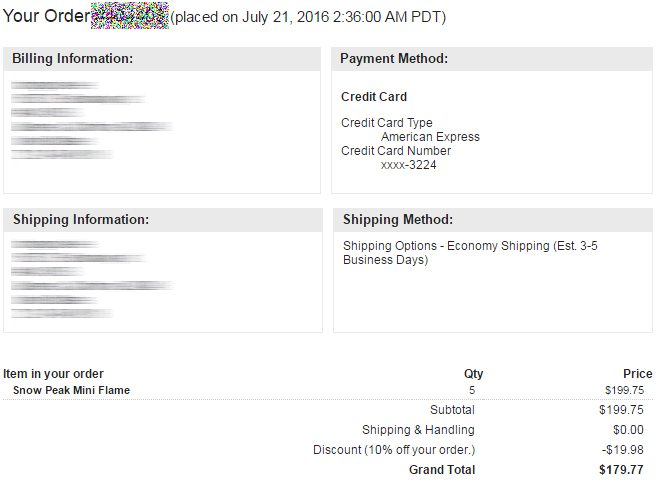Click the 10% off discount label
The image size is (659, 498).
point(394,450)
